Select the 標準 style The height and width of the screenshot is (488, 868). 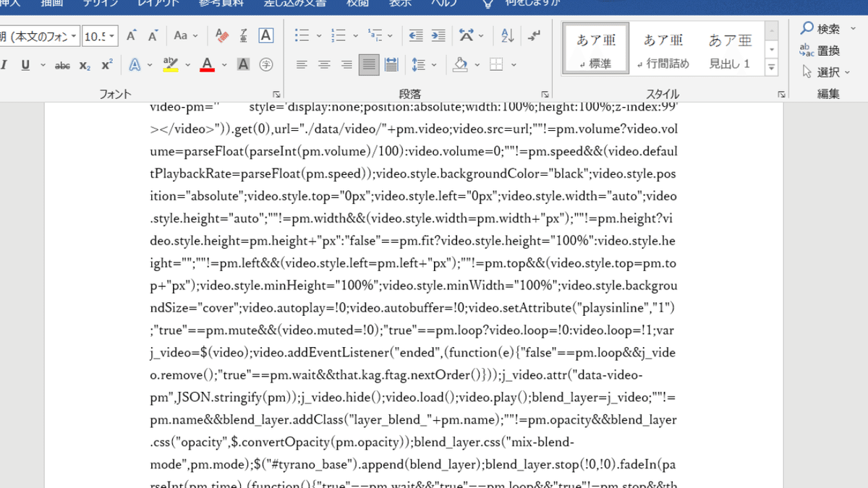point(595,48)
